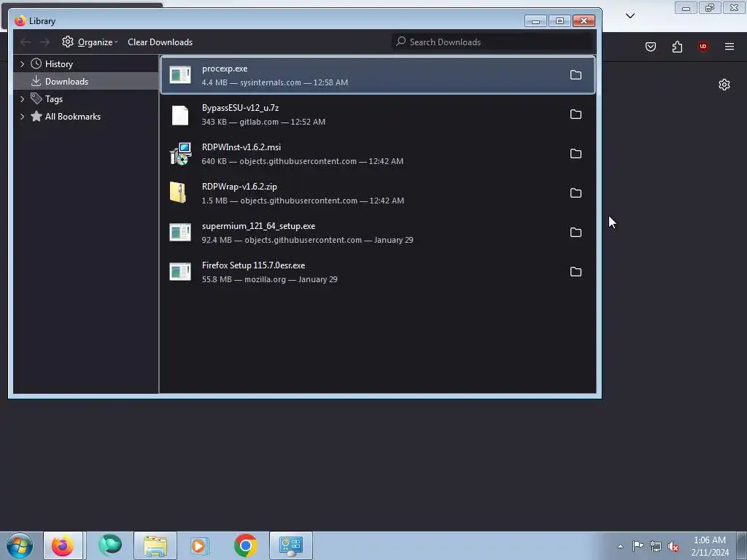Image resolution: width=747 pixels, height=560 pixels.
Task: Click '55.8 MB — mozilla.org — January 29' details
Action: (x=269, y=279)
